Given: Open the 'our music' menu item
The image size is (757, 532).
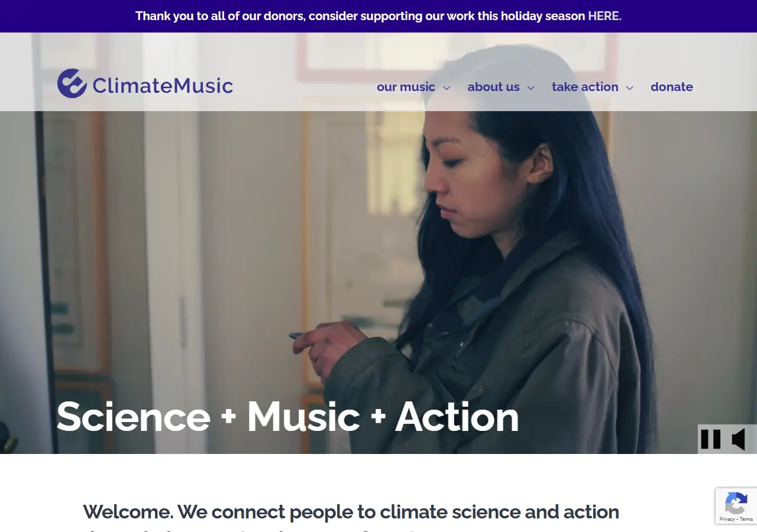Looking at the screenshot, I should point(406,87).
